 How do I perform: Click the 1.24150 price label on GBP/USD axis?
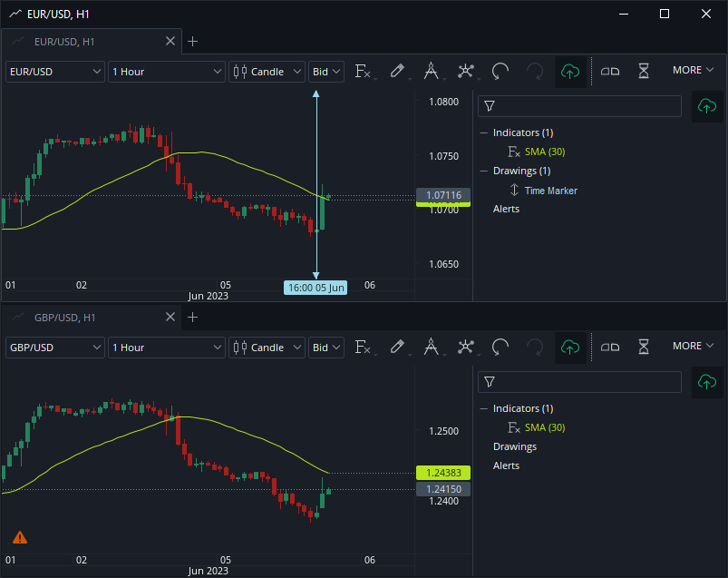pos(443,489)
